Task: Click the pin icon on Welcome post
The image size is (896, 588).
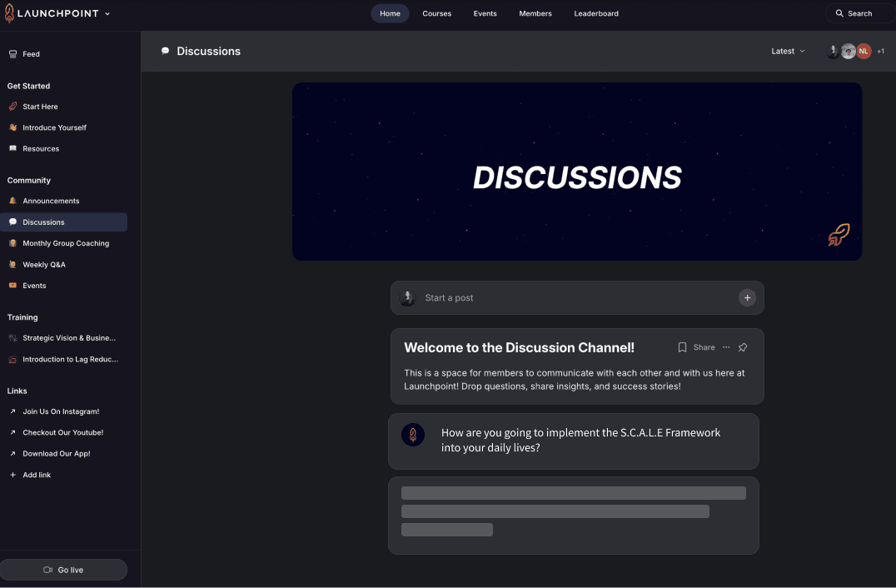Action: 743,347
